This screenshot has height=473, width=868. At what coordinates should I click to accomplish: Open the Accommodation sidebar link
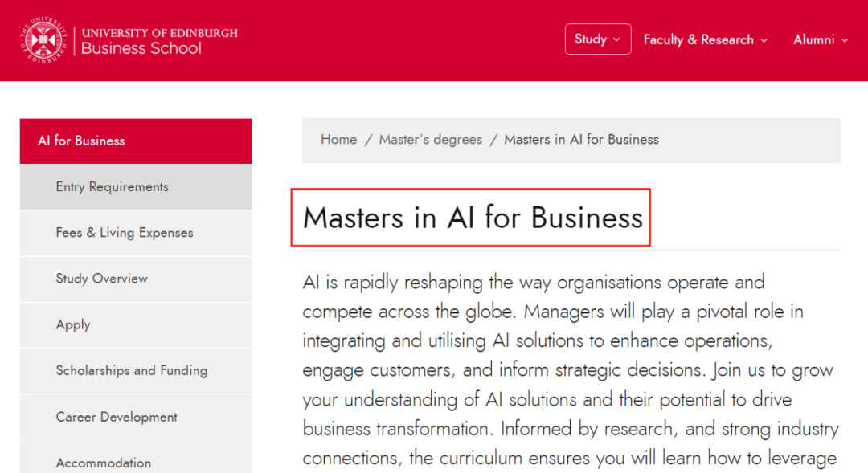(136, 459)
